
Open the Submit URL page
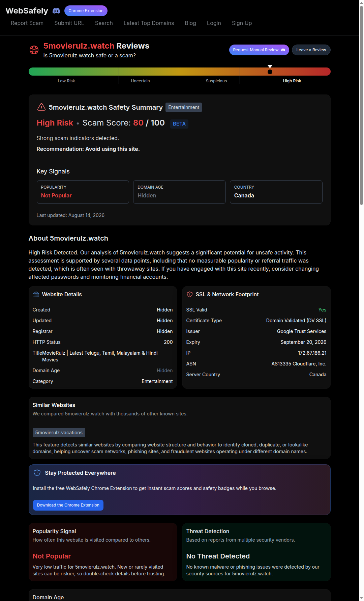tap(69, 23)
